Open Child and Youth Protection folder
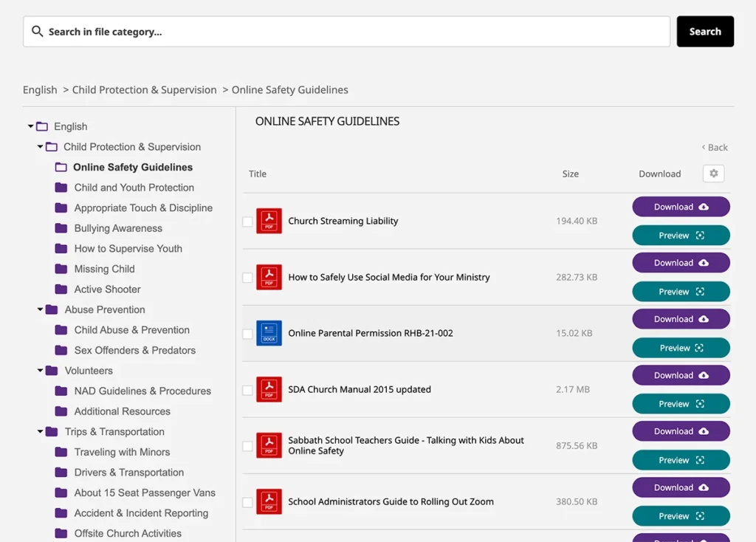 coord(134,188)
